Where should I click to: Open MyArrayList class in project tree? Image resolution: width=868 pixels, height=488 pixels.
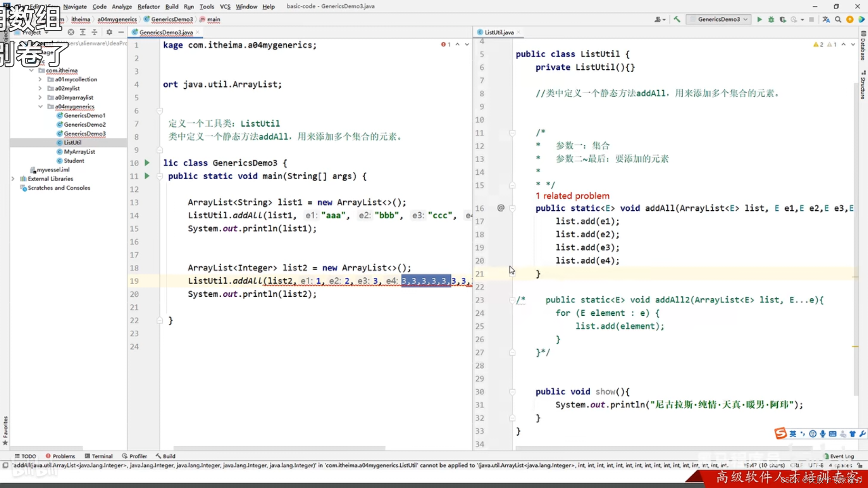coord(79,151)
